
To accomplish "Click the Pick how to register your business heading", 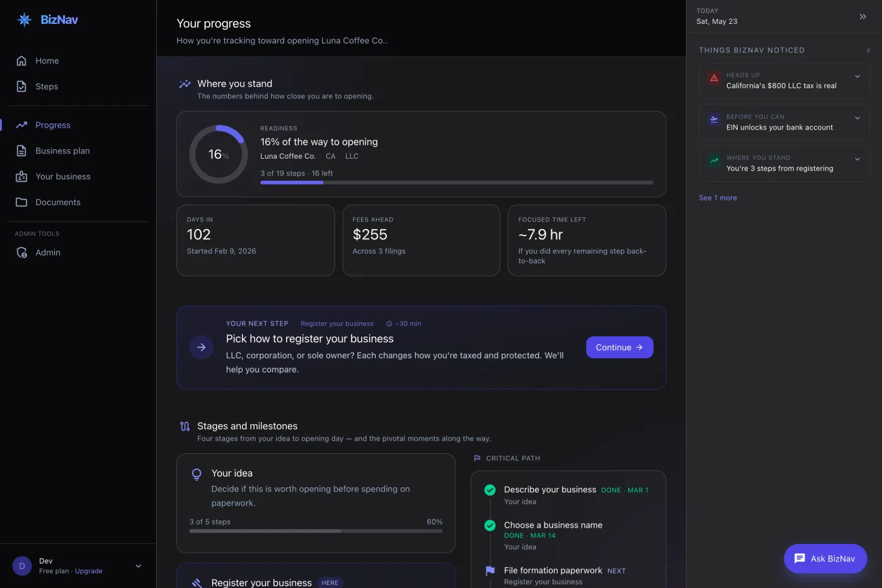I will click(310, 339).
